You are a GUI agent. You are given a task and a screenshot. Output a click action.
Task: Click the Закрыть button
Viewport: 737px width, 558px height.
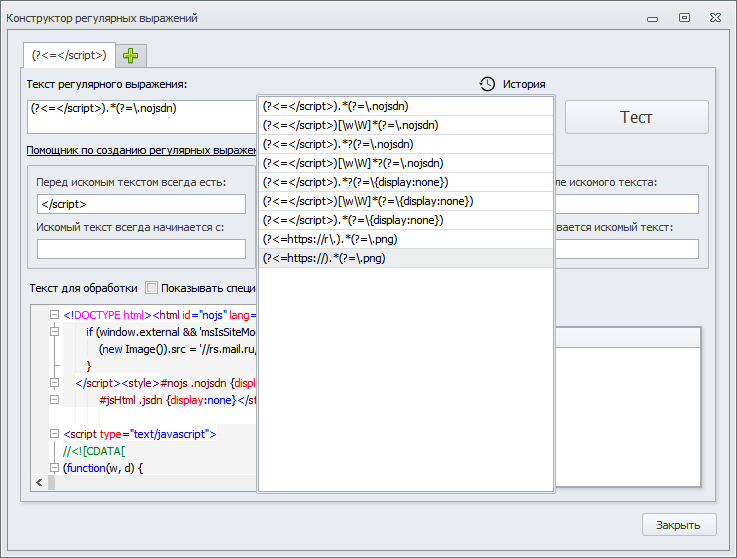coord(678,525)
